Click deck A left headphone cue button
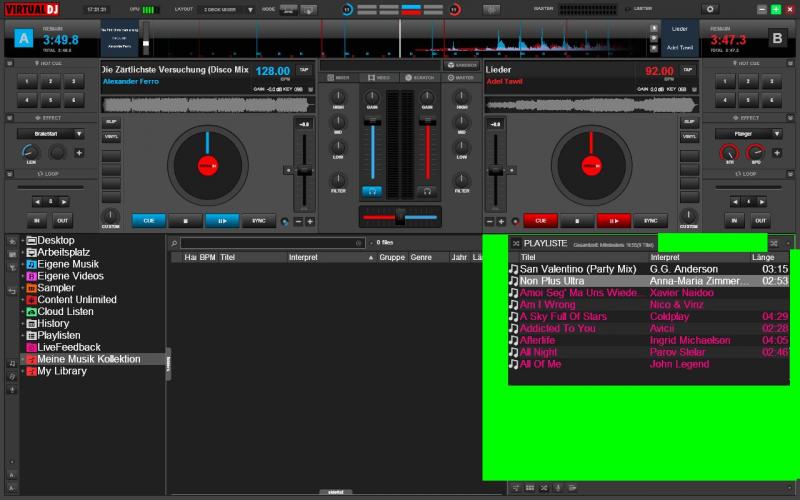The width and height of the screenshot is (800, 500). coord(372,191)
